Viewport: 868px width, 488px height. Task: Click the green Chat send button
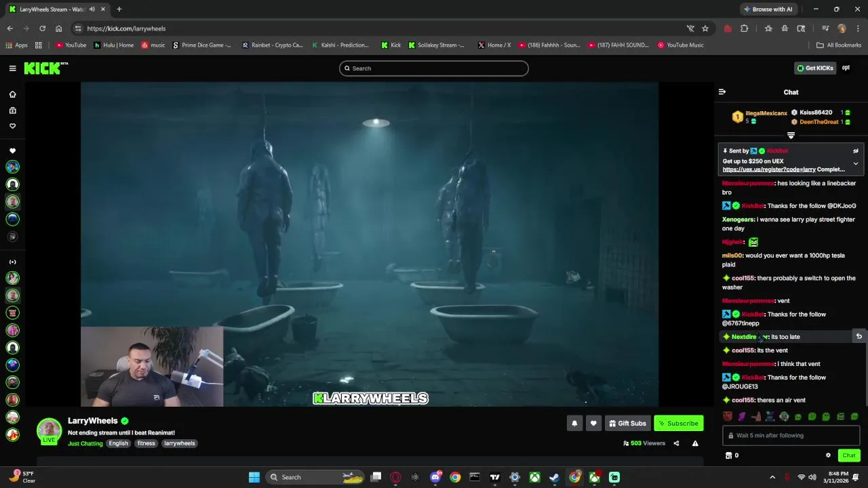[848, 455]
